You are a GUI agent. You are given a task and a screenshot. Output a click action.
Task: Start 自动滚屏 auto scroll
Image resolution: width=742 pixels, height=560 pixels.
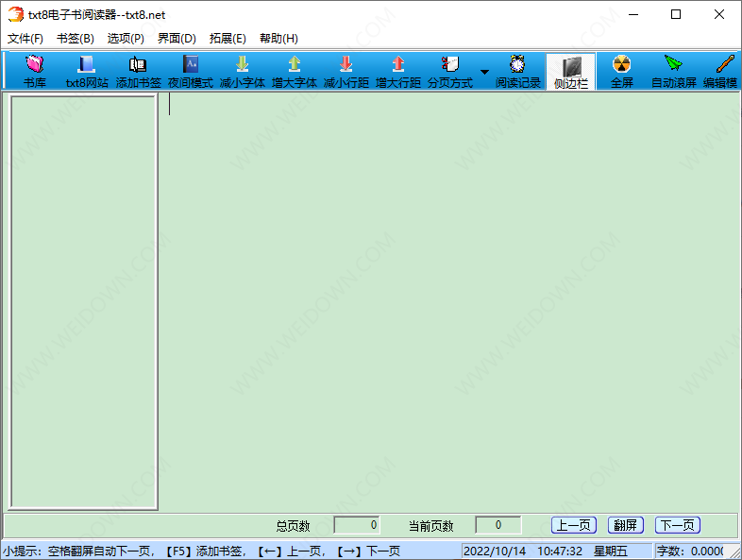(x=674, y=71)
